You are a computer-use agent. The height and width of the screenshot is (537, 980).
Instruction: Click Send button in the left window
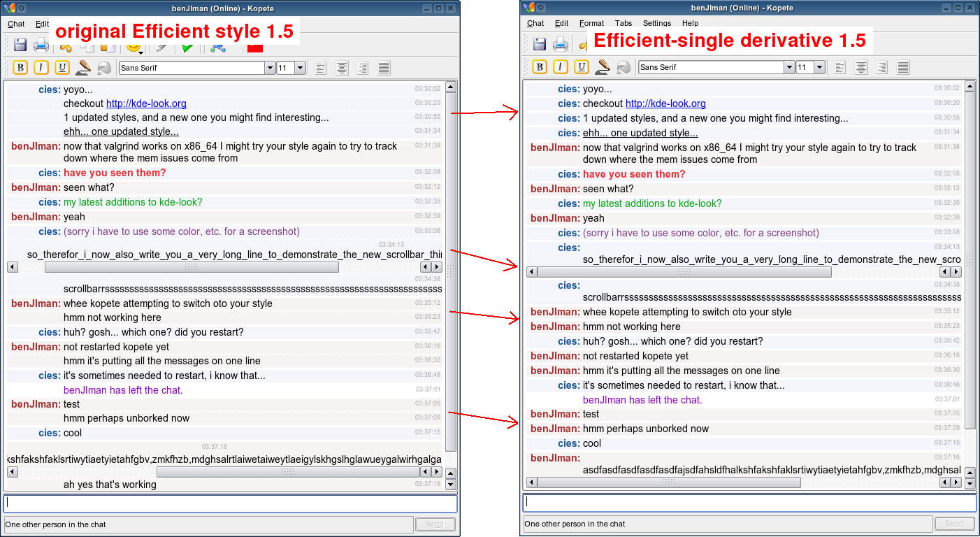pyautogui.click(x=435, y=524)
